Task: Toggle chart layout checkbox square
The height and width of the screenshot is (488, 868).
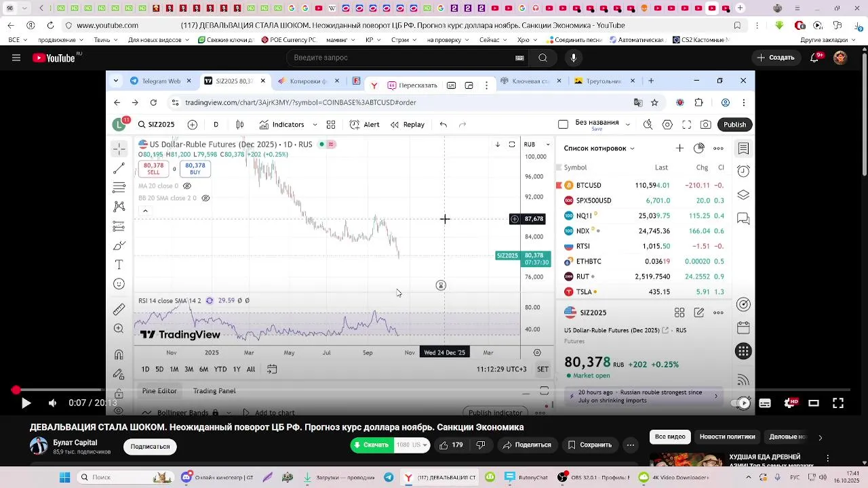Action: point(563,125)
